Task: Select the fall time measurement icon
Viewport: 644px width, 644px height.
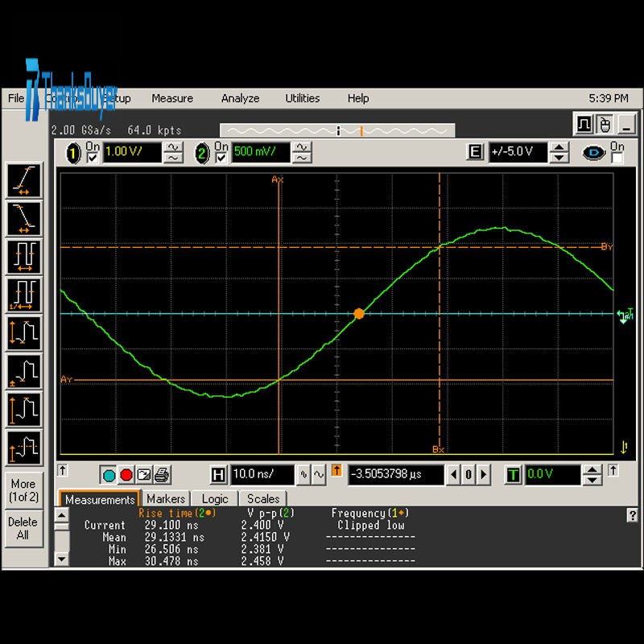Action: [23, 218]
